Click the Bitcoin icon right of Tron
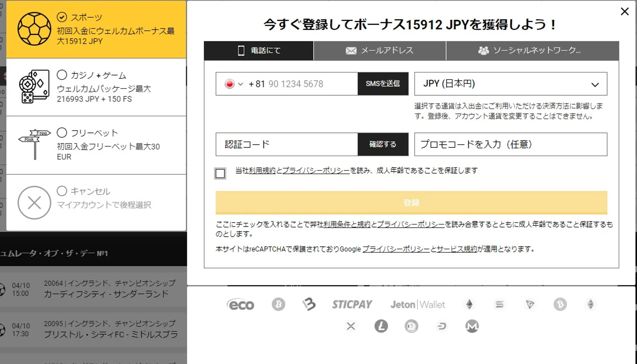637x364 pixels. coord(560,304)
